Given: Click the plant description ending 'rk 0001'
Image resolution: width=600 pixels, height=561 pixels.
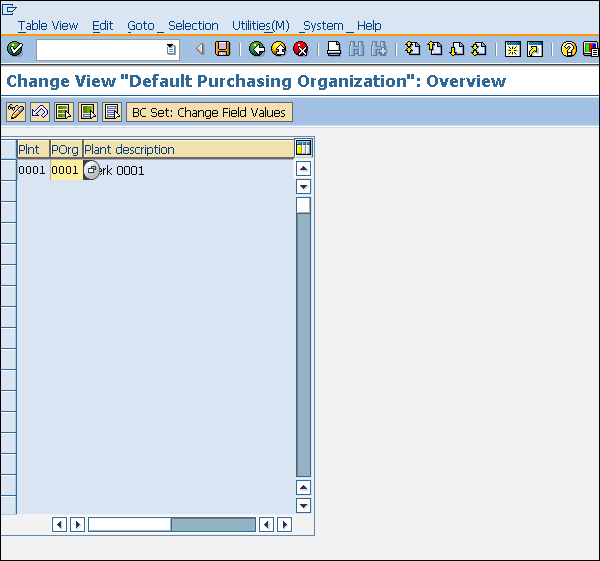Looking at the screenshot, I should (121, 171).
